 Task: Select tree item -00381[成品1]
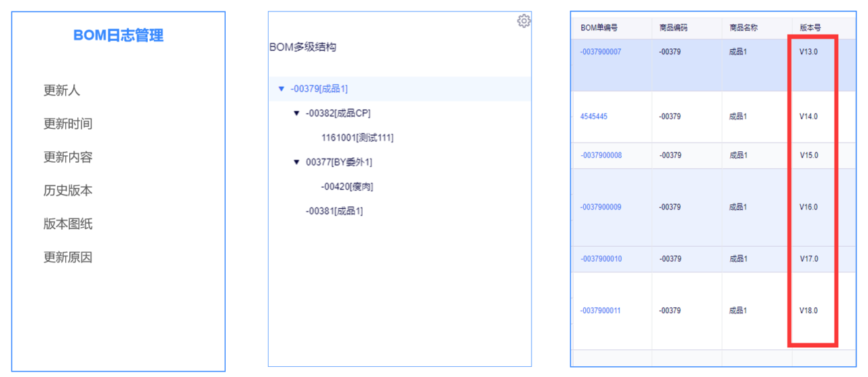(334, 211)
